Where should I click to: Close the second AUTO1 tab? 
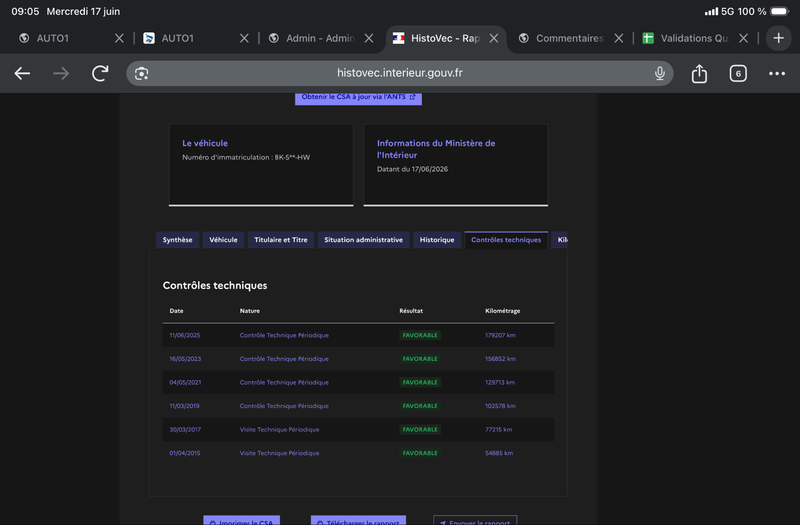(x=244, y=38)
